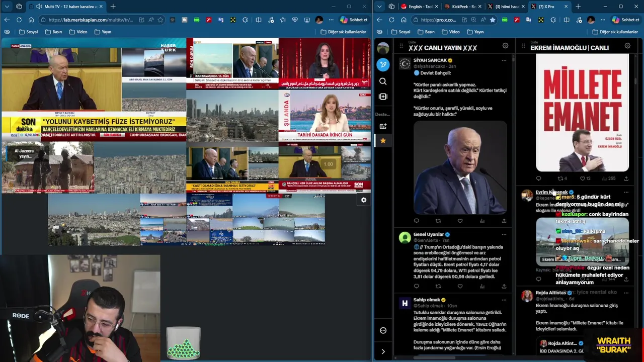
Task: Go back in the X Pro browser window
Action: tap(379, 20)
